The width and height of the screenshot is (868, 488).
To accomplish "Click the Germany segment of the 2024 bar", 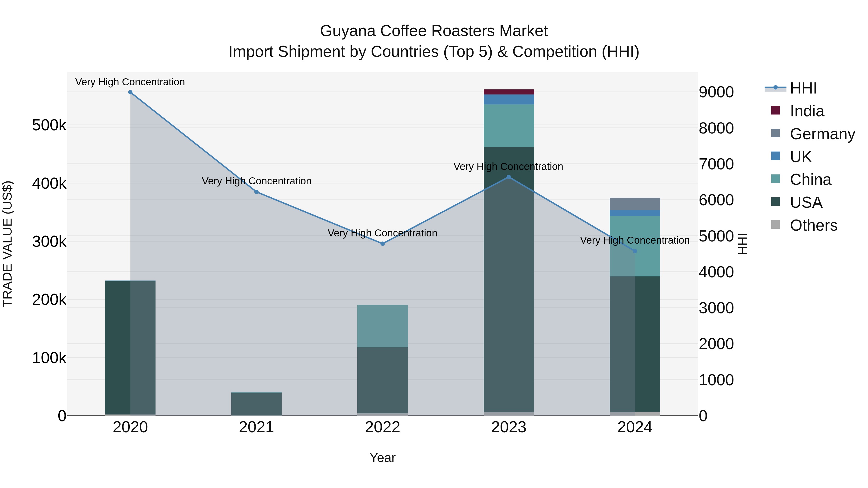I will tap(635, 204).
